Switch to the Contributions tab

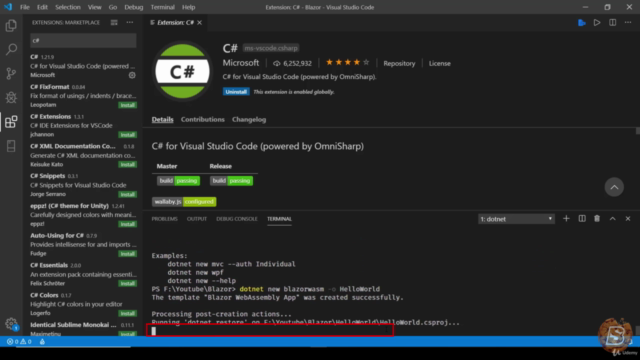tap(203, 120)
